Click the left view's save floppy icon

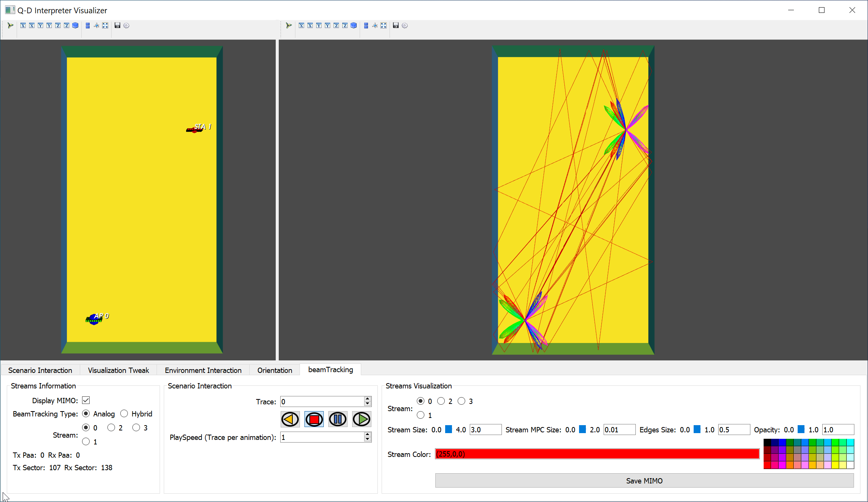coord(117,25)
